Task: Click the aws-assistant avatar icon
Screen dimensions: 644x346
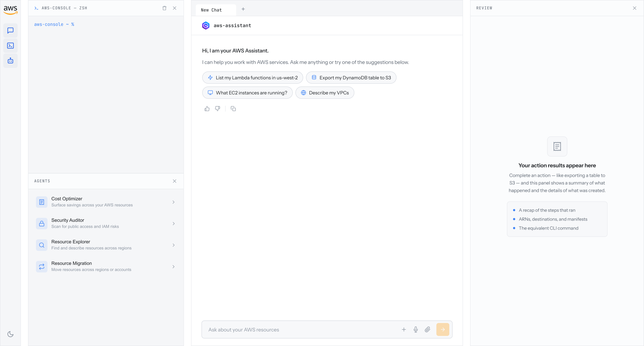Action: click(206, 25)
